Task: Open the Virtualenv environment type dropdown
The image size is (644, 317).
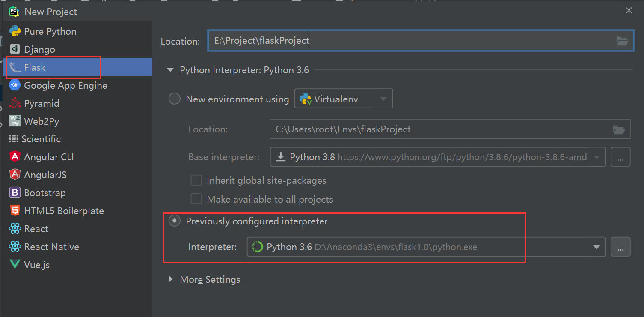Action: pos(343,99)
